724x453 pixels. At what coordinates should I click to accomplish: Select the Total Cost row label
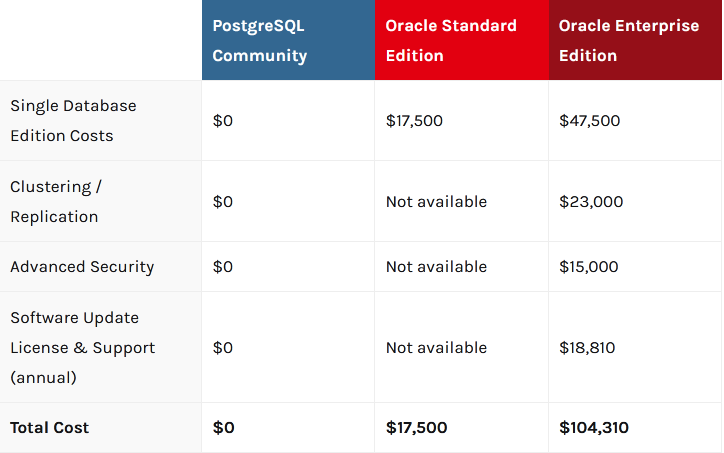pos(50,427)
